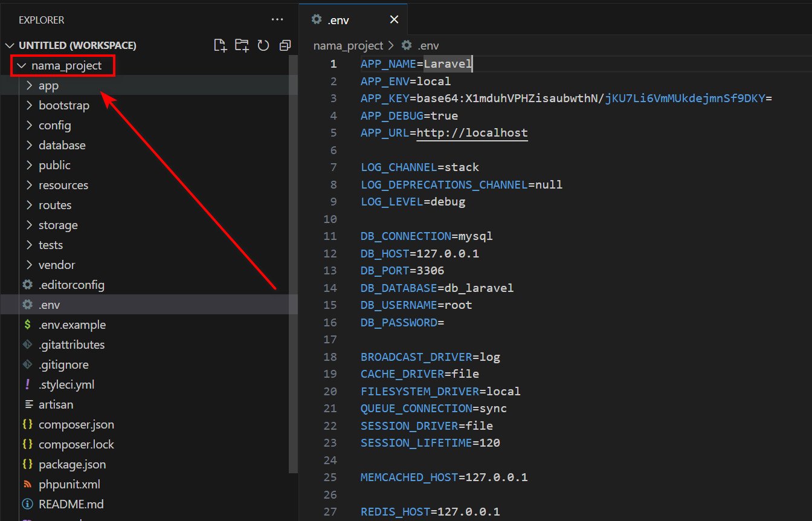Click braces icon beside composer.lock

tap(27, 444)
